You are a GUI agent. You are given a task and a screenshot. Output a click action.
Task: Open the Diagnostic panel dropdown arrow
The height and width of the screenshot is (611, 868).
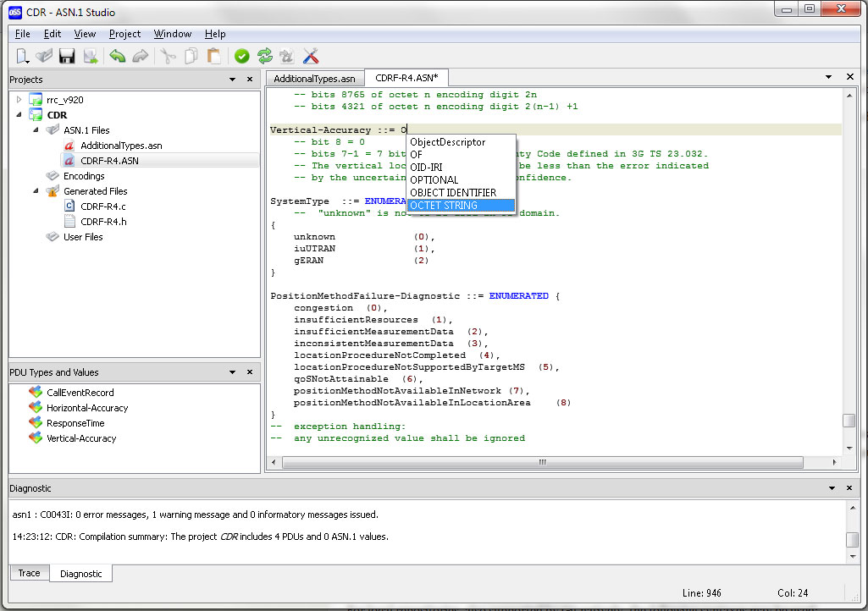point(832,488)
